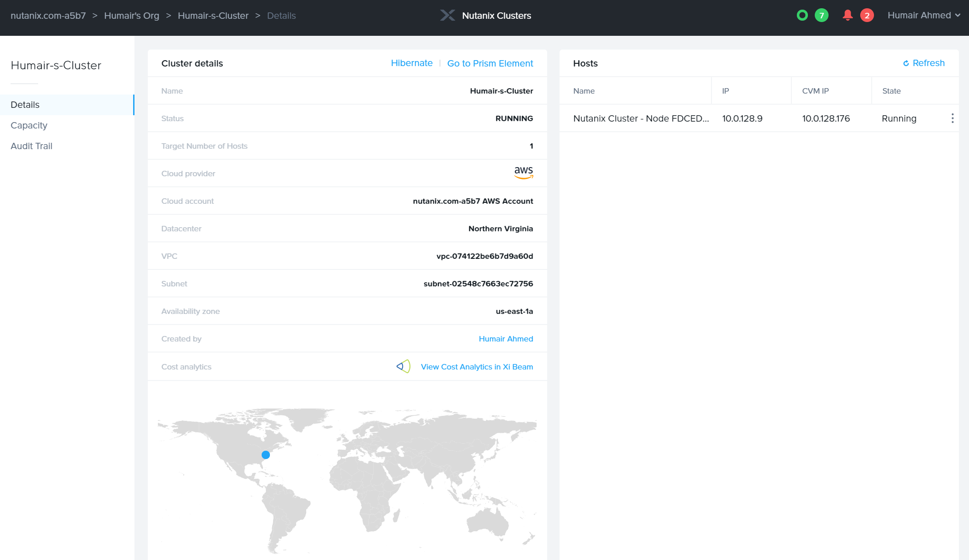The image size is (969, 560).
Task: Click the VPC value vpc-074122be6b7d9a60d
Action: [x=485, y=256]
